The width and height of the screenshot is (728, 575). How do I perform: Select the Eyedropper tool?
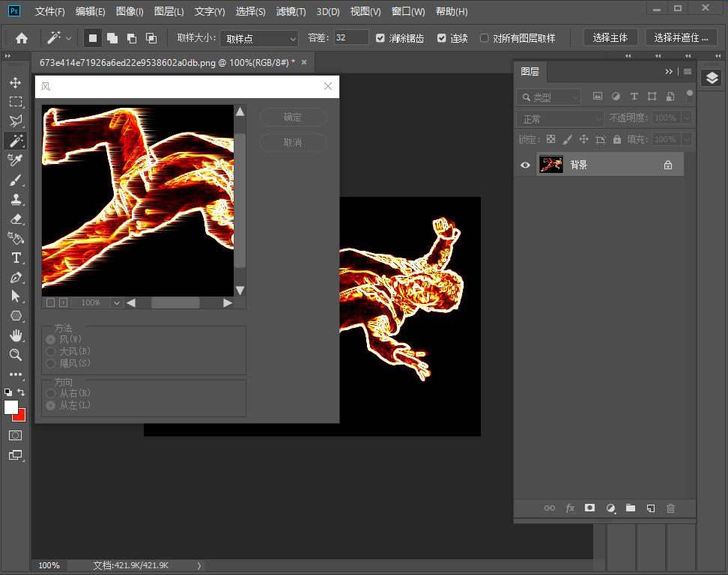[15, 160]
